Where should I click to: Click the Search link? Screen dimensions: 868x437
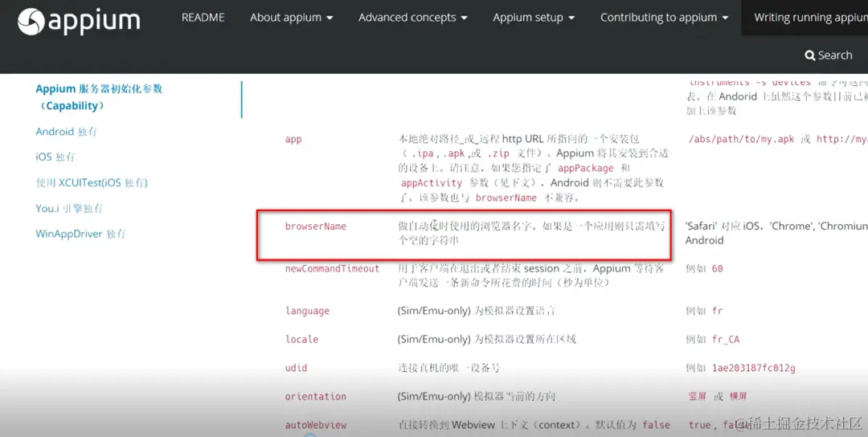tap(829, 55)
